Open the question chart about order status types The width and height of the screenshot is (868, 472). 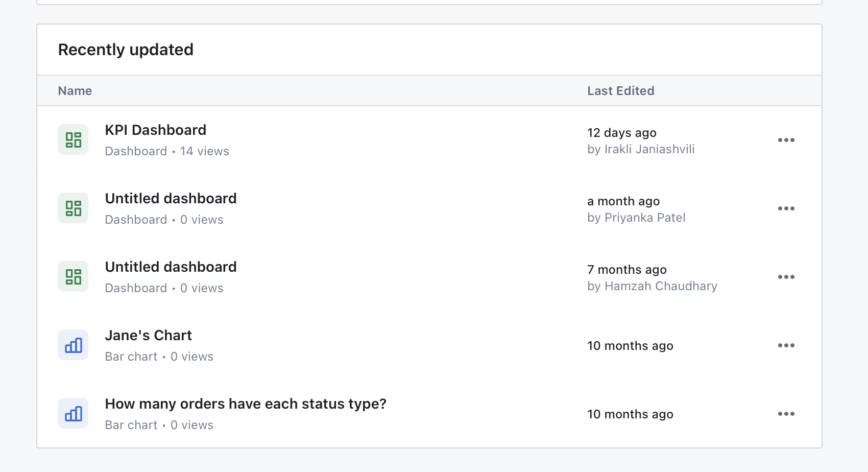coord(246,404)
